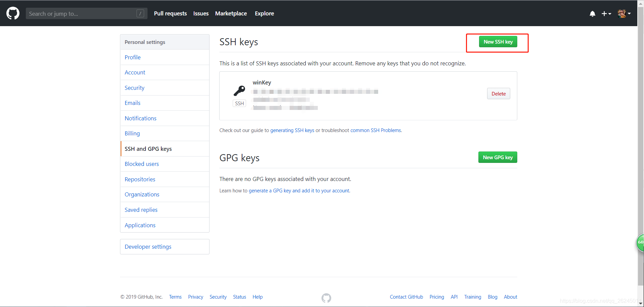644x307 pixels.
Task: Open the generating SSH keys guide link
Action: point(292,130)
